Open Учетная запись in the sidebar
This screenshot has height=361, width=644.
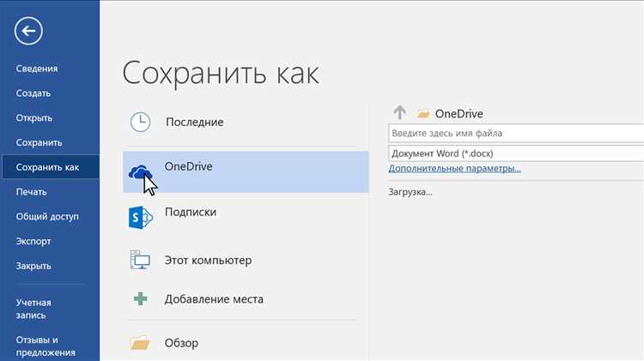point(33,309)
